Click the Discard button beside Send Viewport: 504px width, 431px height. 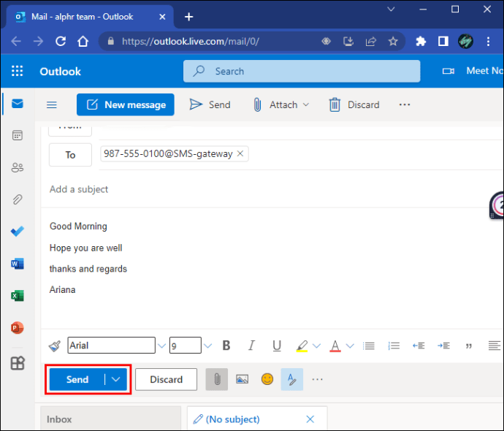pos(166,379)
